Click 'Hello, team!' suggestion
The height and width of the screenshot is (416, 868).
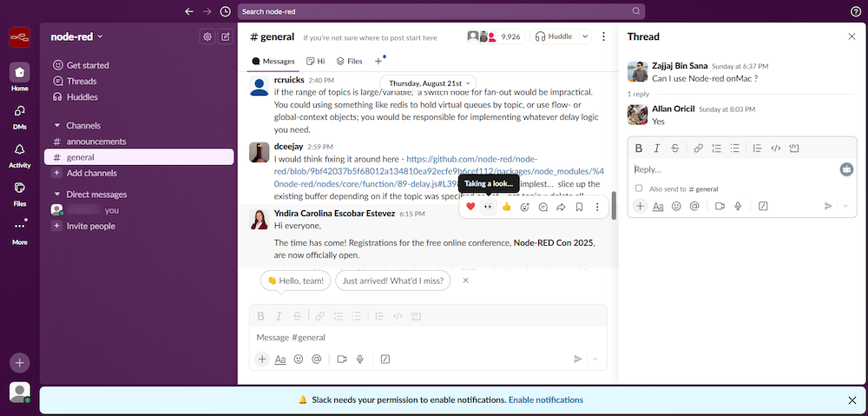[x=296, y=281]
